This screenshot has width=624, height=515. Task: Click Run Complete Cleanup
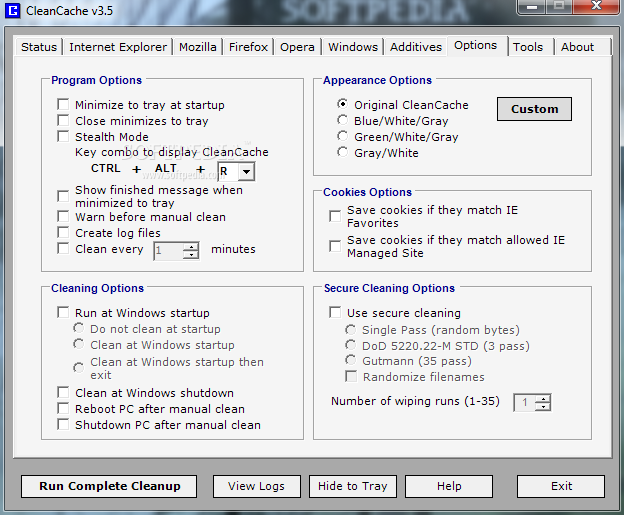(x=109, y=486)
